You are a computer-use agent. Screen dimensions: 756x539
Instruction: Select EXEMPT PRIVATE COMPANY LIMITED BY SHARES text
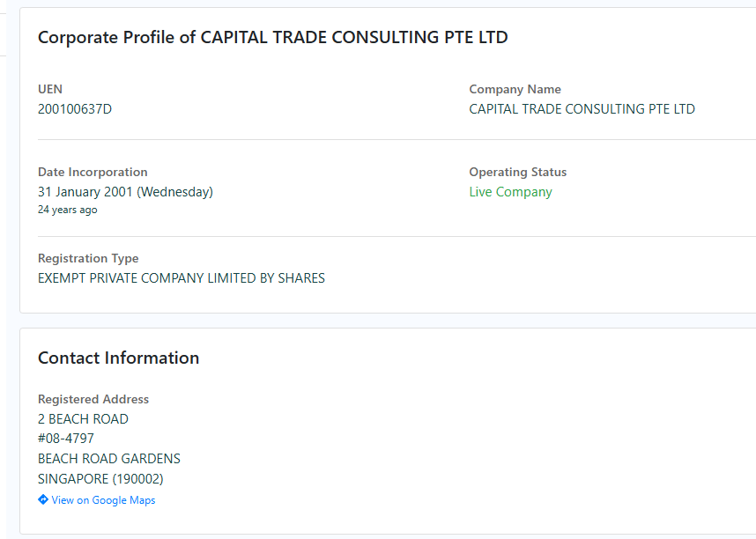click(x=182, y=278)
